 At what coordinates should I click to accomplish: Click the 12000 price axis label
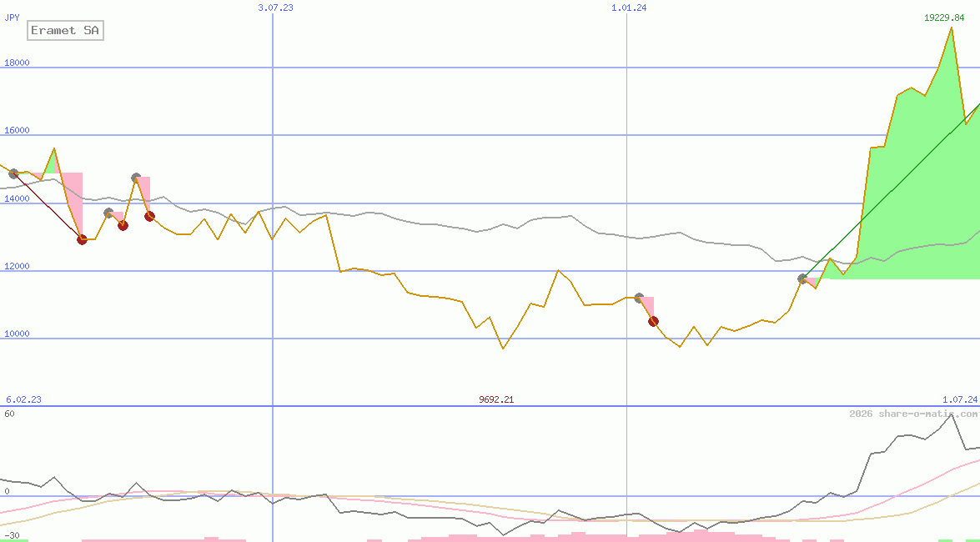click(17, 266)
